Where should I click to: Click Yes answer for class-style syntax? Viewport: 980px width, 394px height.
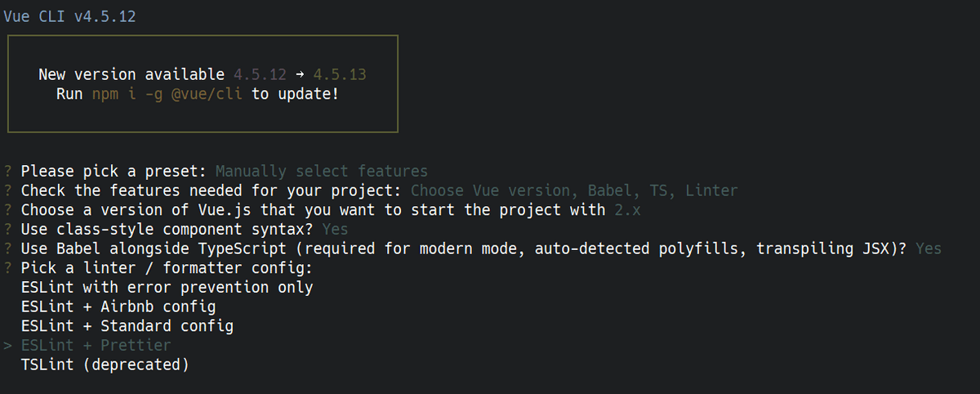point(336,229)
